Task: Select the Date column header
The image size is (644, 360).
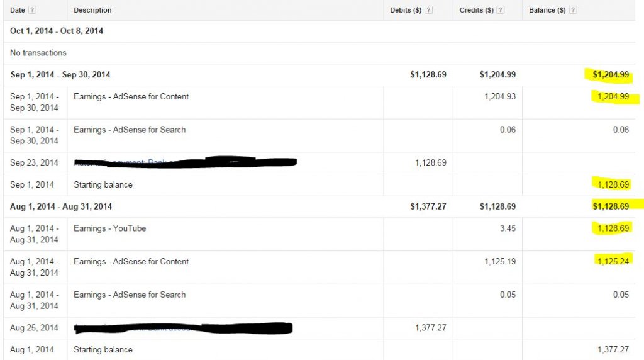Action: [17, 10]
